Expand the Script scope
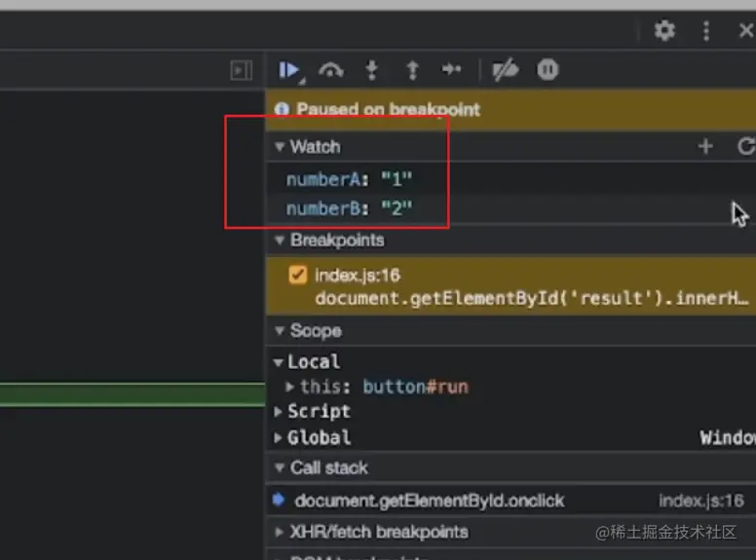Image resolution: width=756 pixels, height=560 pixels. click(x=279, y=412)
